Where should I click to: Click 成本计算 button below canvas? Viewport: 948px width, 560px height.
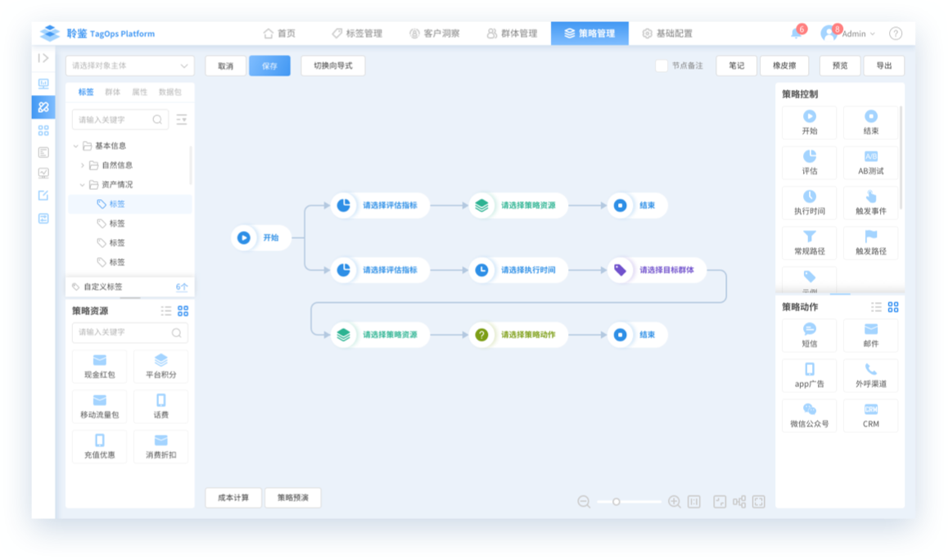coord(233,498)
